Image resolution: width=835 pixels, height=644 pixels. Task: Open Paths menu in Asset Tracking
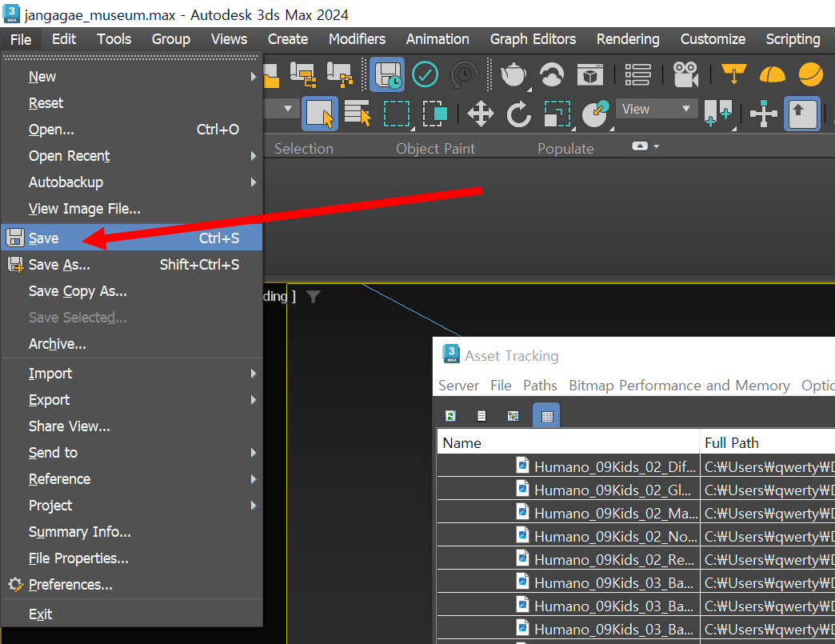coord(540,386)
